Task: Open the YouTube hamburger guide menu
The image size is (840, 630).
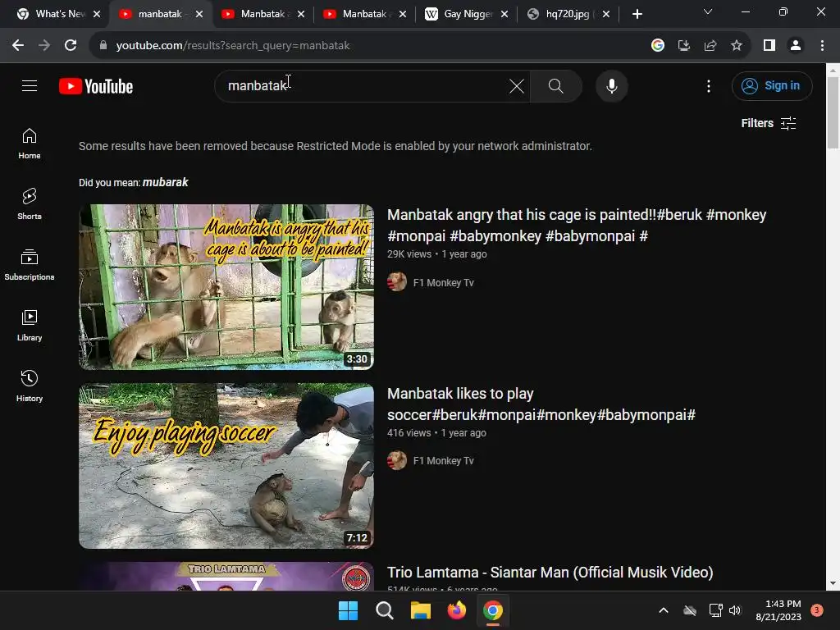Action: [30, 85]
